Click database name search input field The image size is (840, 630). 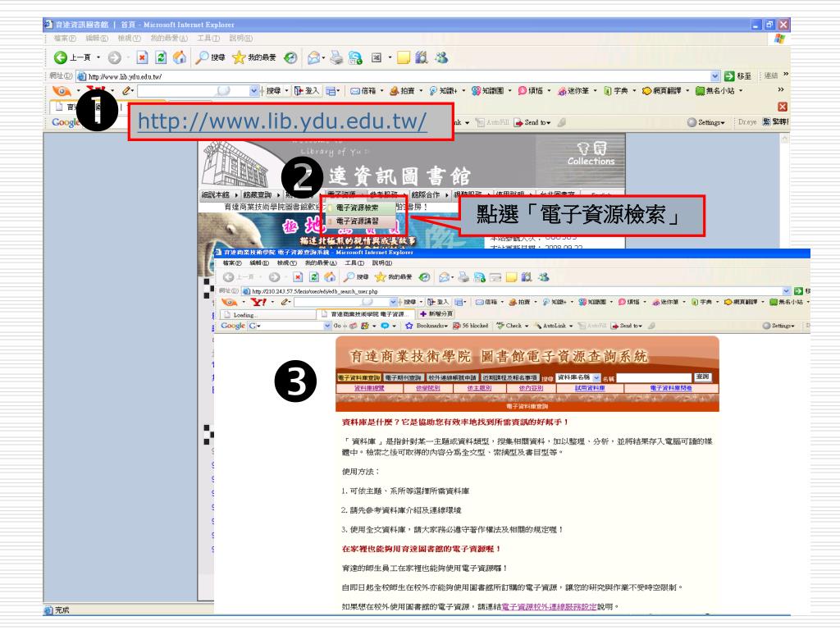[654, 377]
